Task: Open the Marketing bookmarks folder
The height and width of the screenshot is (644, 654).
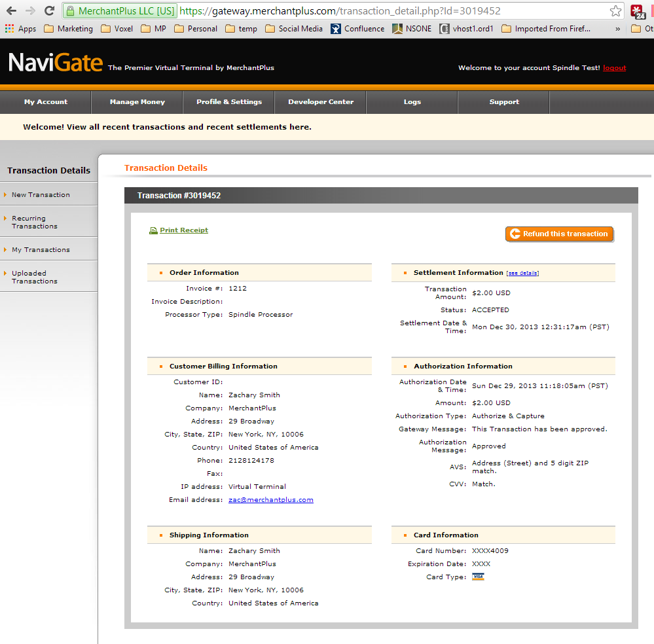Action: pos(68,29)
